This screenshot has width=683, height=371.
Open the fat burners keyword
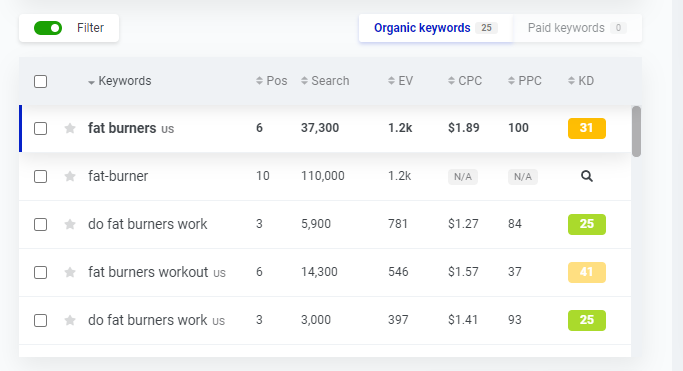[x=122, y=128]
